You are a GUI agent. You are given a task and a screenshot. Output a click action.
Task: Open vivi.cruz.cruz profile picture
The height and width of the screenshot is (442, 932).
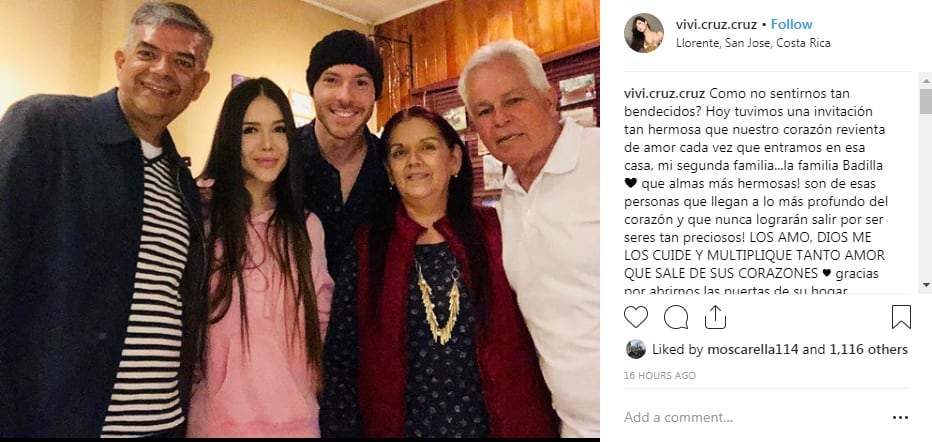coord(644,33)
